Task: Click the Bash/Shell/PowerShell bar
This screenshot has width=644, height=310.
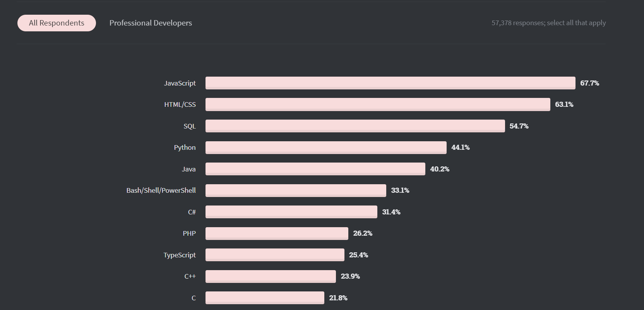Action: [x=295, y=190]
